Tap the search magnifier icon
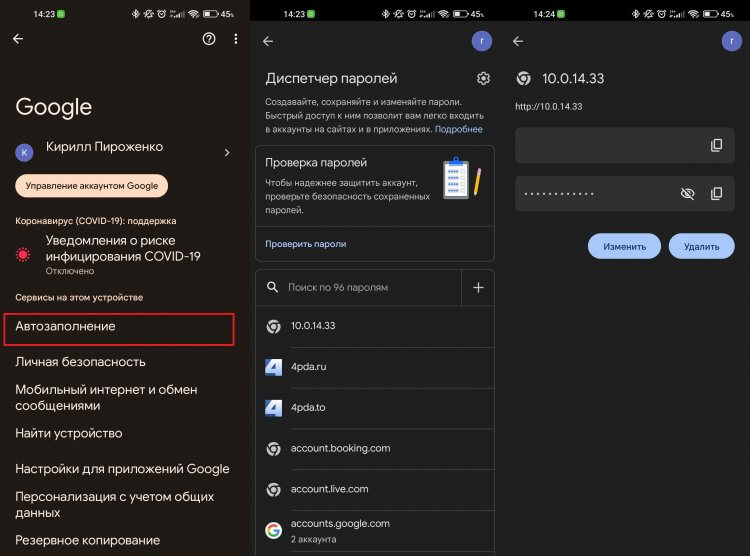This screenshot has height=556, width=750. (273, 287)
